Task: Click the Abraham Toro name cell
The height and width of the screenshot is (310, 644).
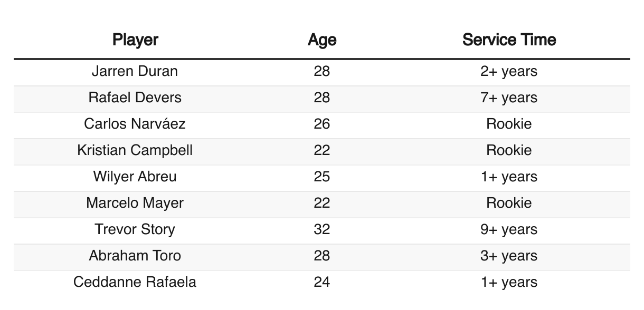Action: [135, 256]
